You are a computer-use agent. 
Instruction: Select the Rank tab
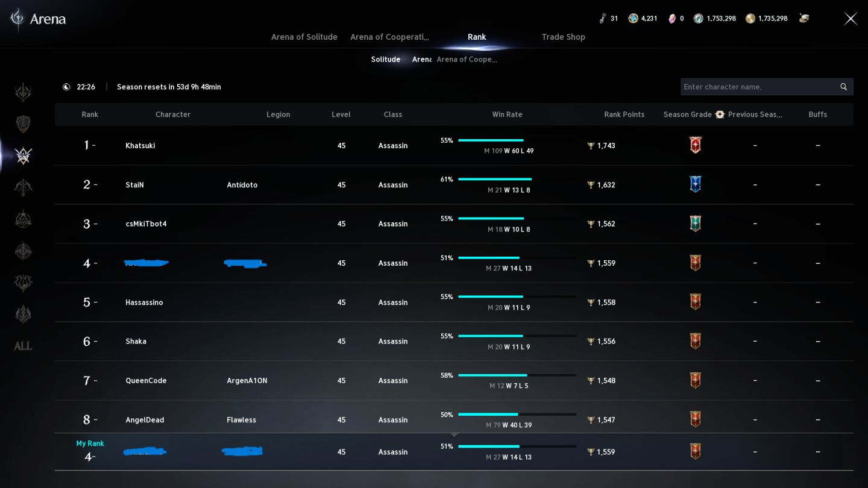click(477, 37)
